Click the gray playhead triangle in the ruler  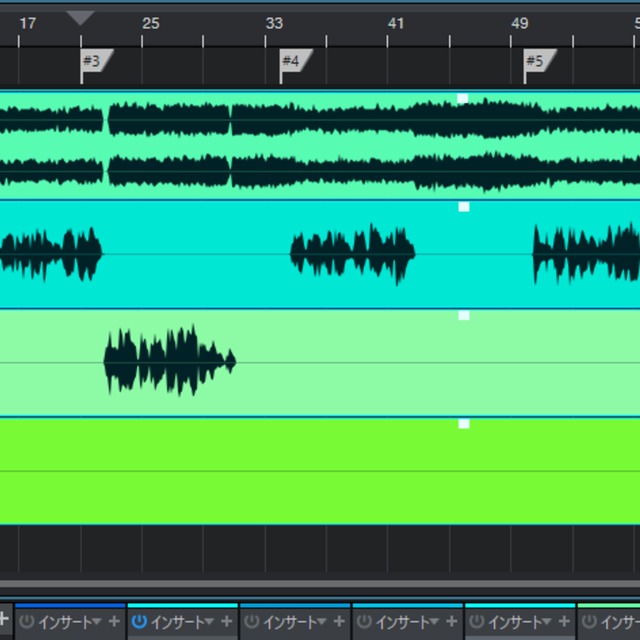pyautogui.click(x=80, y=17)
